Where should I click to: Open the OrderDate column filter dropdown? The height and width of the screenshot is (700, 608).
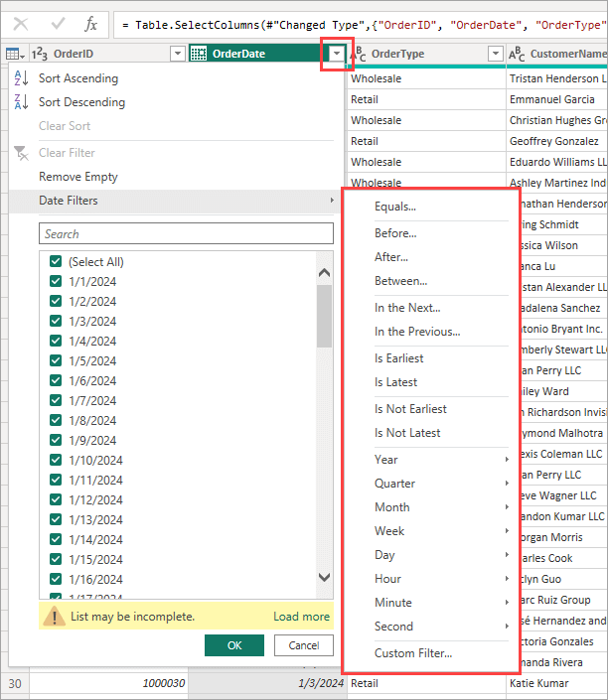(x=337, y=54)
